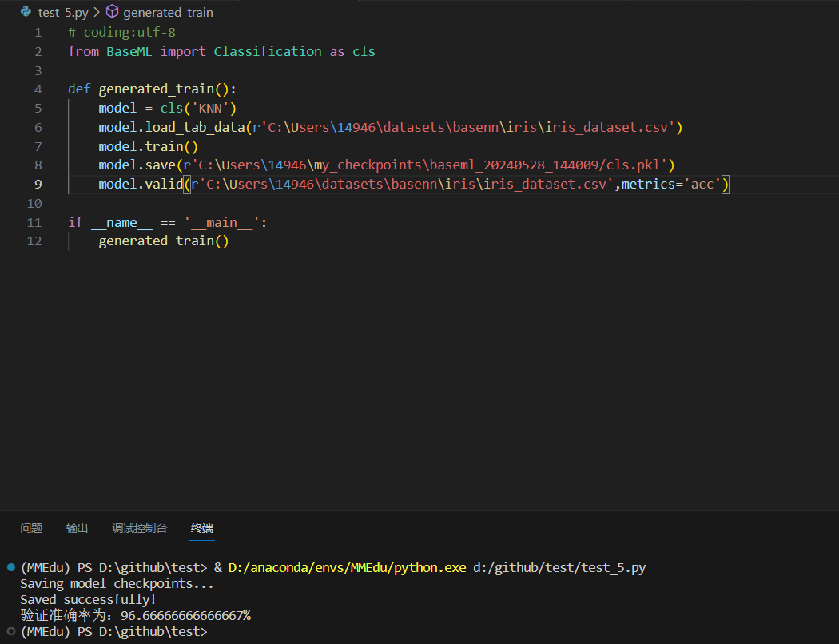Click the breadcrumb chevron separator
The width and height of the screenshot is (839, 644).
(x=97, y=13)
